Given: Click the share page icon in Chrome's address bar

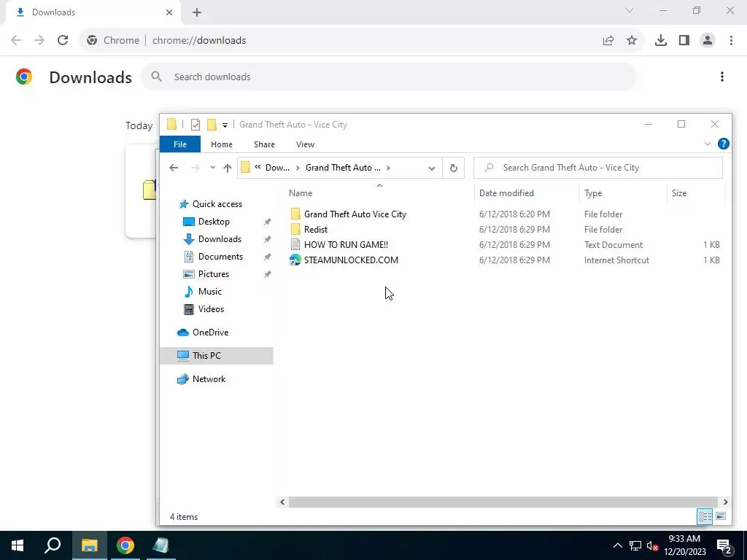Looking at the screenshot, I should 608,41.
